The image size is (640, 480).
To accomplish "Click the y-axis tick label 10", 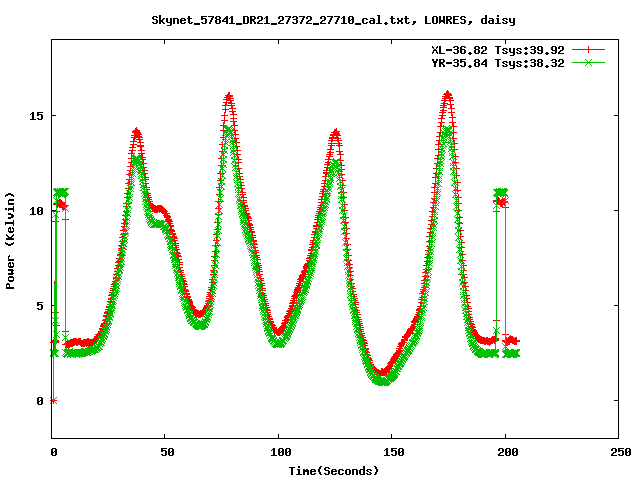I will 36,211.
